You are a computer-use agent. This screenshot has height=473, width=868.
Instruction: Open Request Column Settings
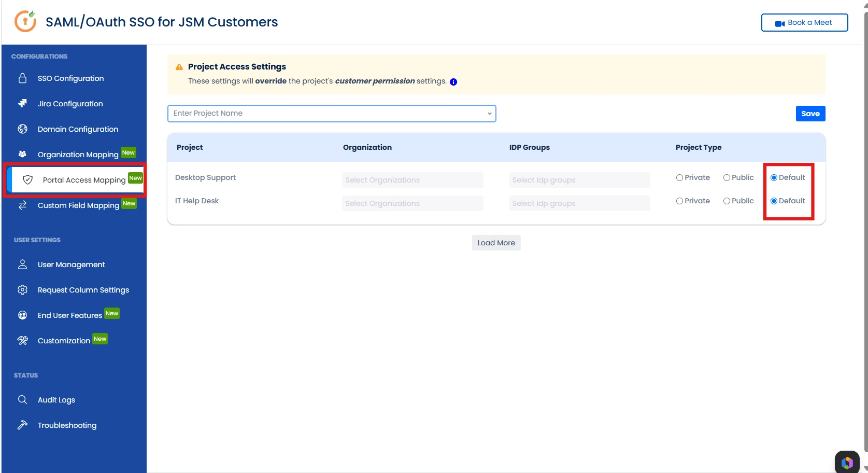[83, 290]
